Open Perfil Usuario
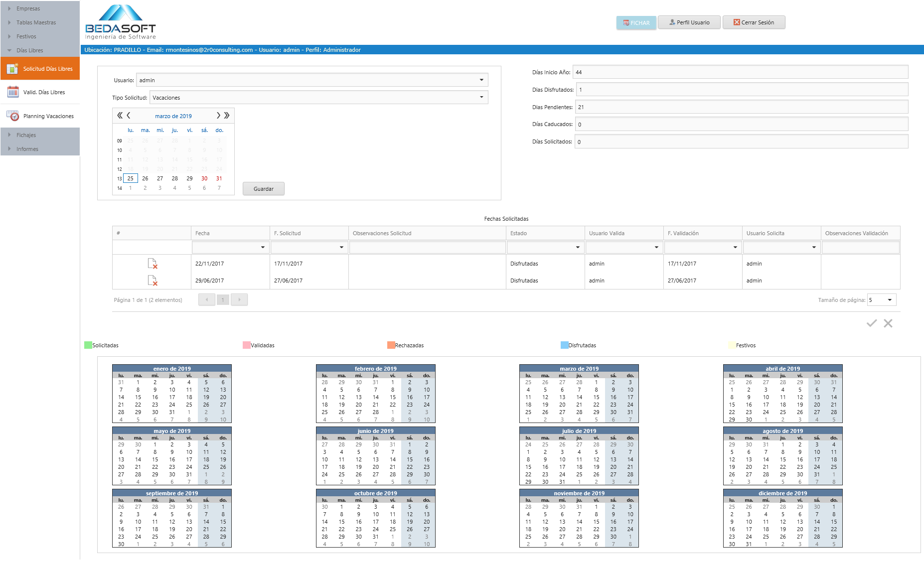 [x=689, y=22]
